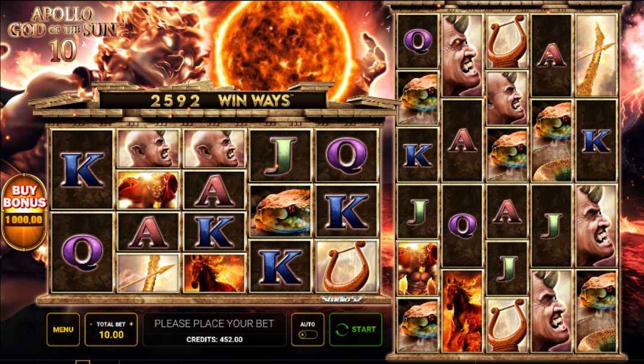Click the purple Q in top-left of right reels
Screen dimensions: 644x364
click(x=417, y=41)
